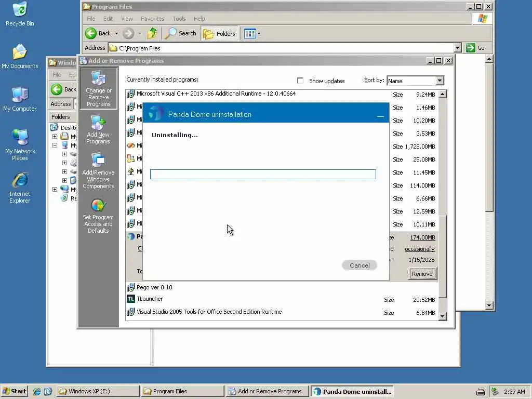532x399 pixels.
Task: Open Add/Remove Windows Components
Action: (x=98, y=170)
